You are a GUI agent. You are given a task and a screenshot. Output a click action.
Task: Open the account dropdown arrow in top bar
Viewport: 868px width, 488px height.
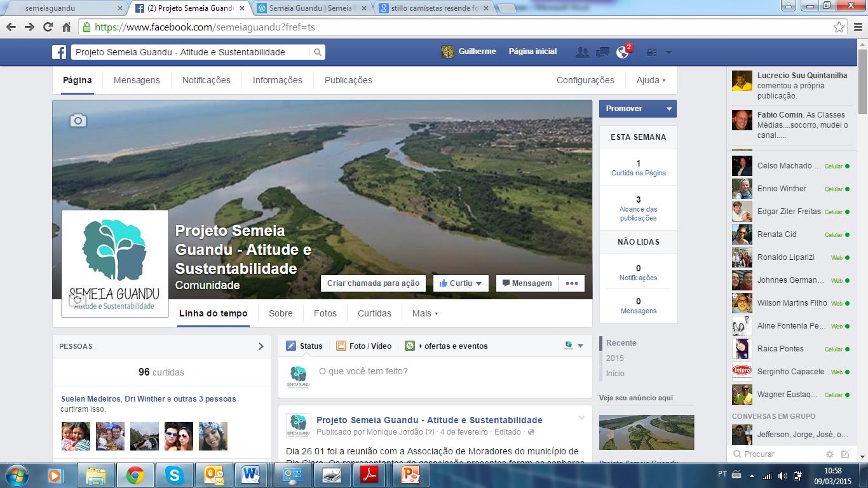click(668, 52)
